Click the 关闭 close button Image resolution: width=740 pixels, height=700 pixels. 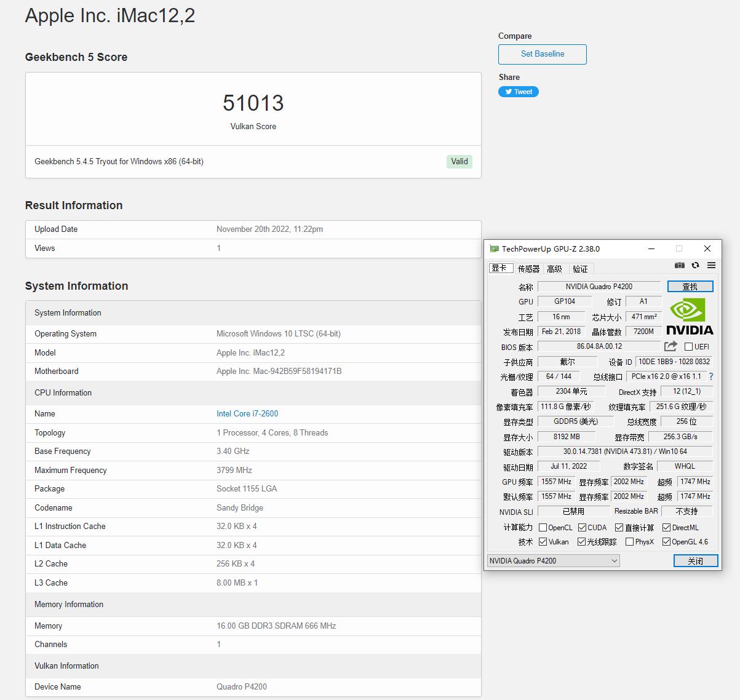(x=696, y=560)
